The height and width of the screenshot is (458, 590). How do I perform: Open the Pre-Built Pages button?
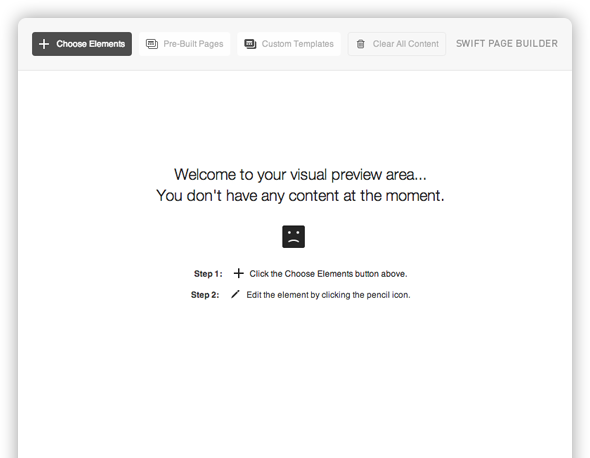[x=184, y=44]
